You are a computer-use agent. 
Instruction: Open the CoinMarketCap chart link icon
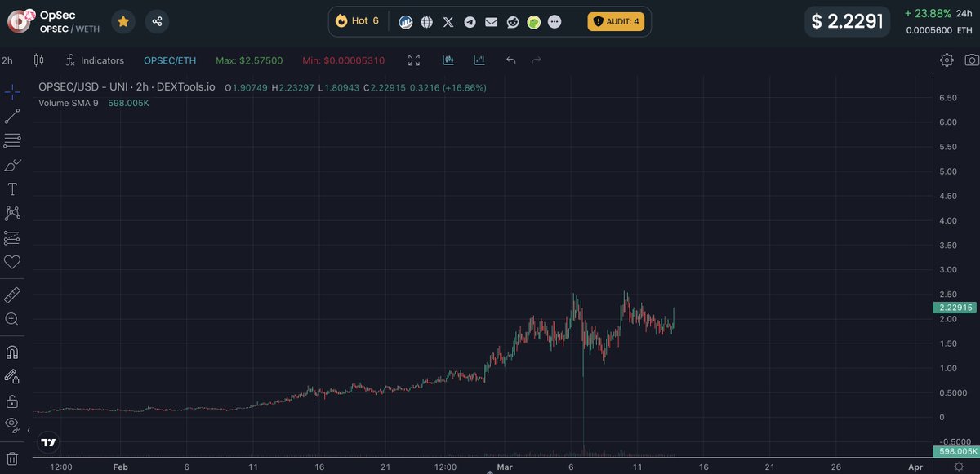405,22
